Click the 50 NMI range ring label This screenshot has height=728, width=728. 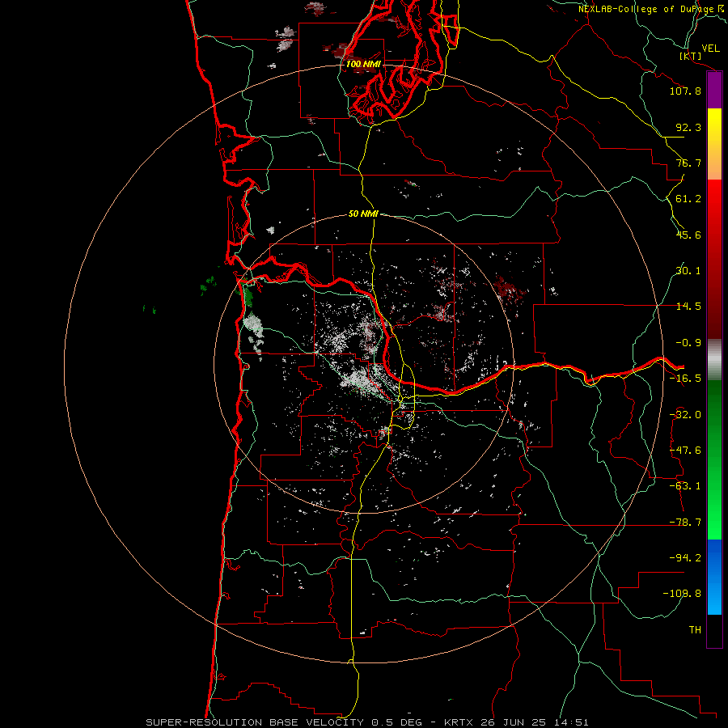pos(363,214)
